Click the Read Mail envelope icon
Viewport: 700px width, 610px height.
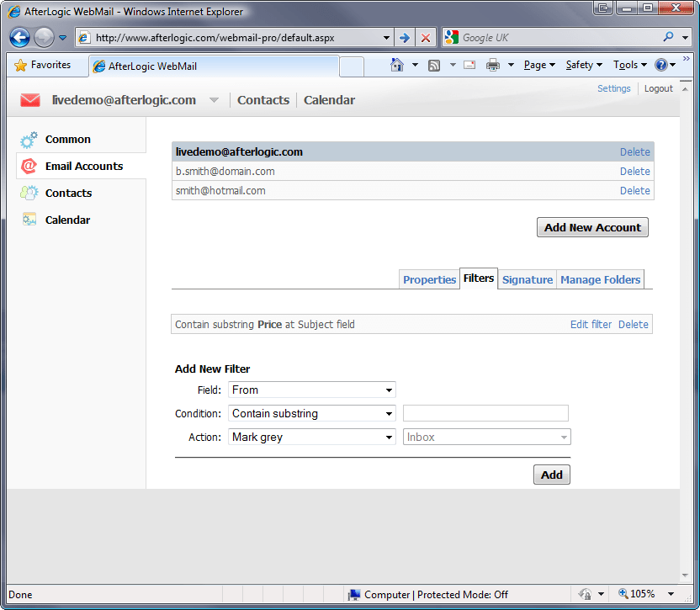click(x=468, y=65)
